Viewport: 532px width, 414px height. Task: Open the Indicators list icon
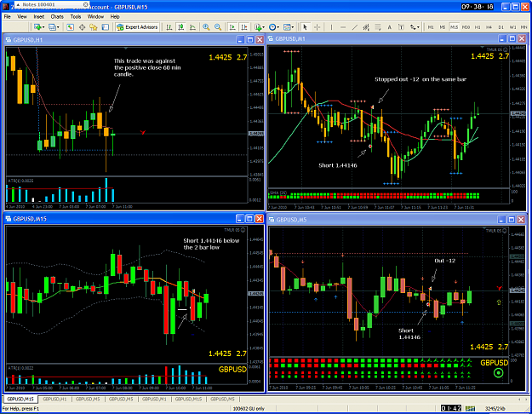pyautogui.click(x=259, y=27)
